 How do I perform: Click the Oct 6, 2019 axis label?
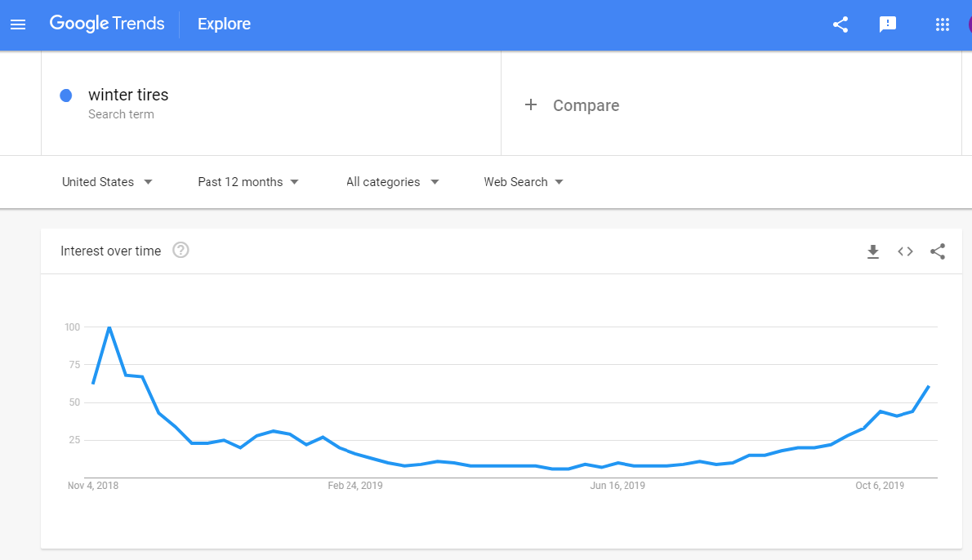point(880,485)
